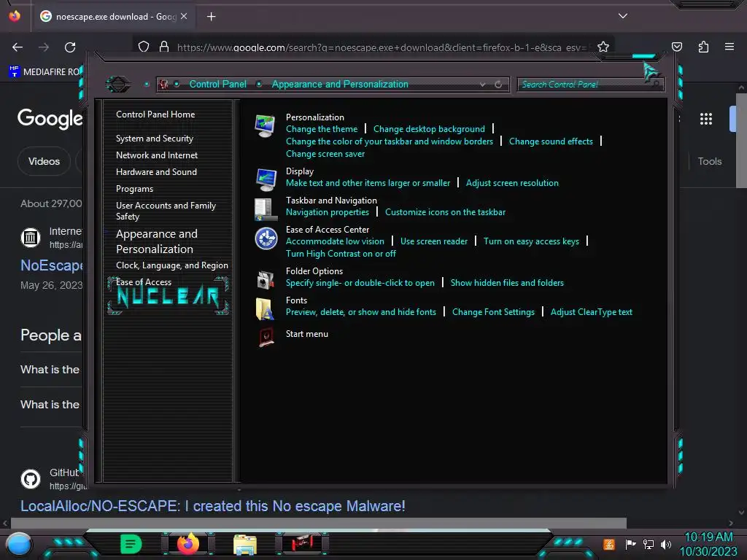Open the Firefox list all tabs chevron
This screenshot has height=560, width=747.
click(x=623, y=16)
